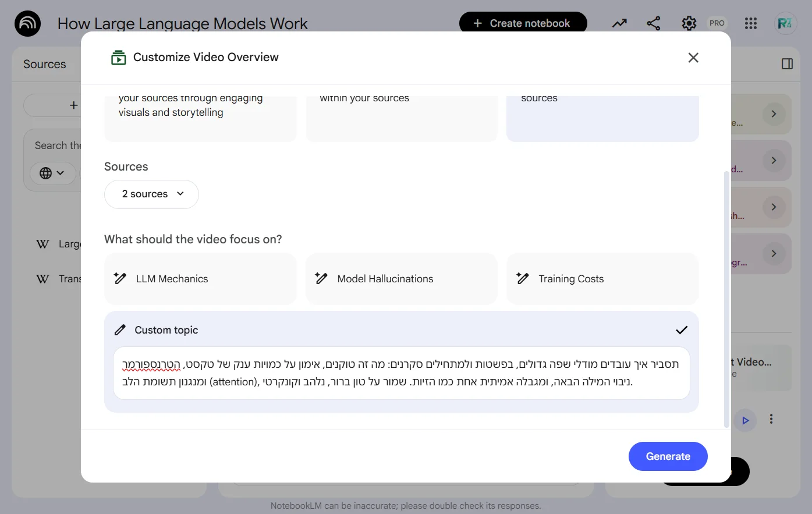Click the Wikipedia icon for Larg source
This screenshot has width=812, height=514.
point(42,244)
